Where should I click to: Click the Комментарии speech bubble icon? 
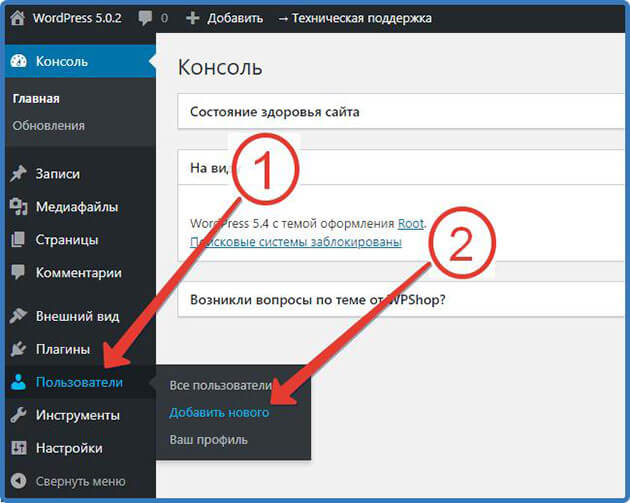(18, 272)
